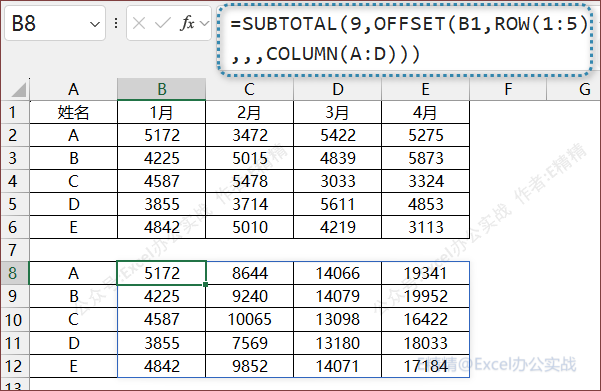The image size is (601, 391).
Task: Open the Insert Function fx button
Action: (x=187, y=23)
